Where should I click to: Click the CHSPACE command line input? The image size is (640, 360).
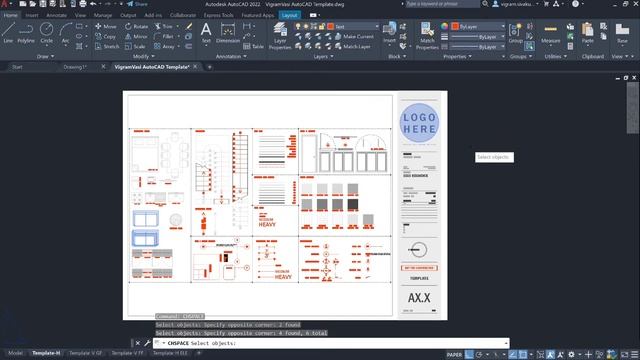click(x=331, y=343)
